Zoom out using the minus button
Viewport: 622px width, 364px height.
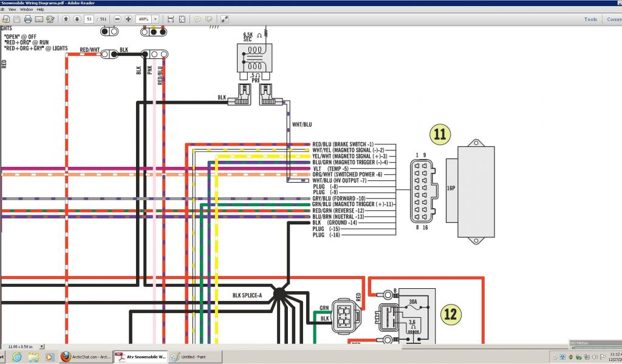[118, 19]
